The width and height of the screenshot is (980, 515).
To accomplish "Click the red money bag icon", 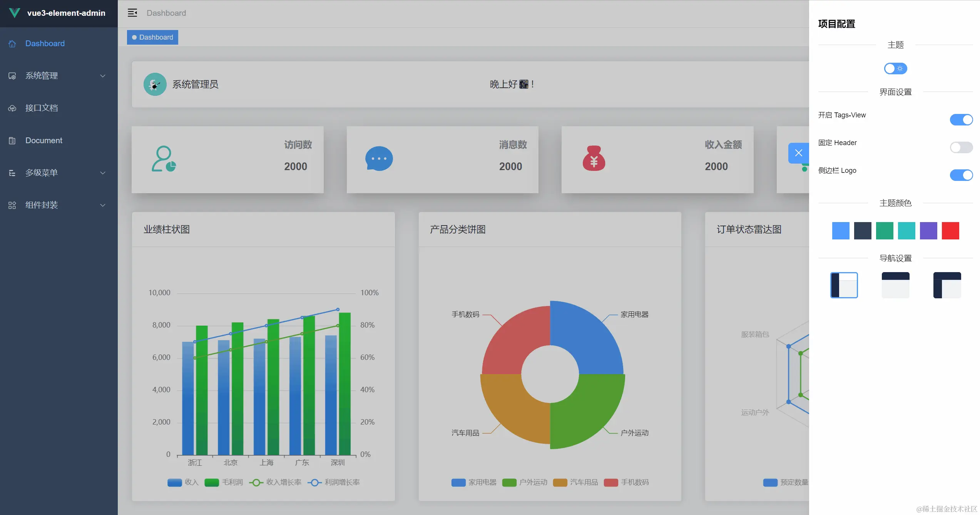I will [594, 159].
